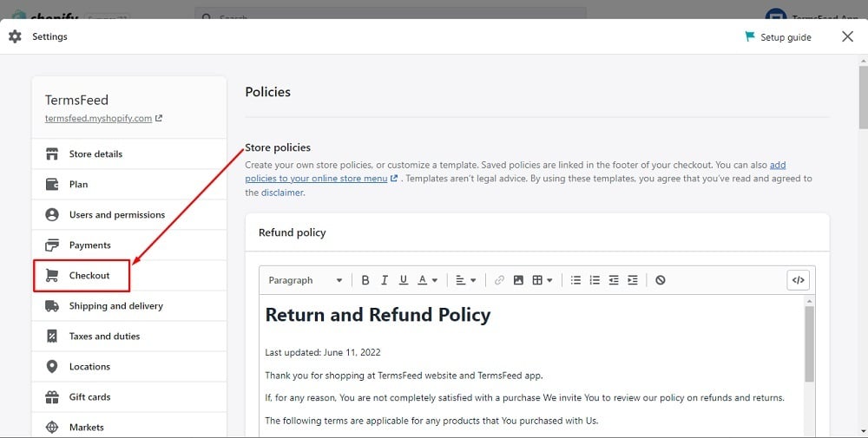
Task: Open Taxes and duties settings
Action: click(x=129, y=337)
